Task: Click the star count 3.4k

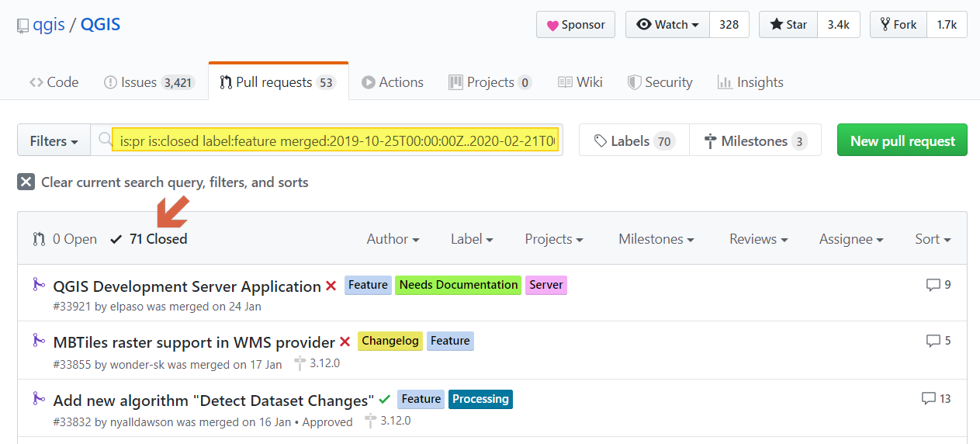Action: coord(838,25)
